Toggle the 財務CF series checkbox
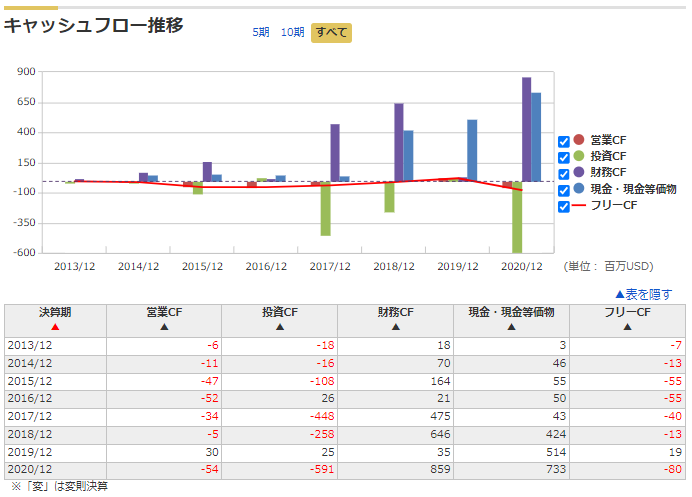This screenshot has width=692, height=497. 564,174
